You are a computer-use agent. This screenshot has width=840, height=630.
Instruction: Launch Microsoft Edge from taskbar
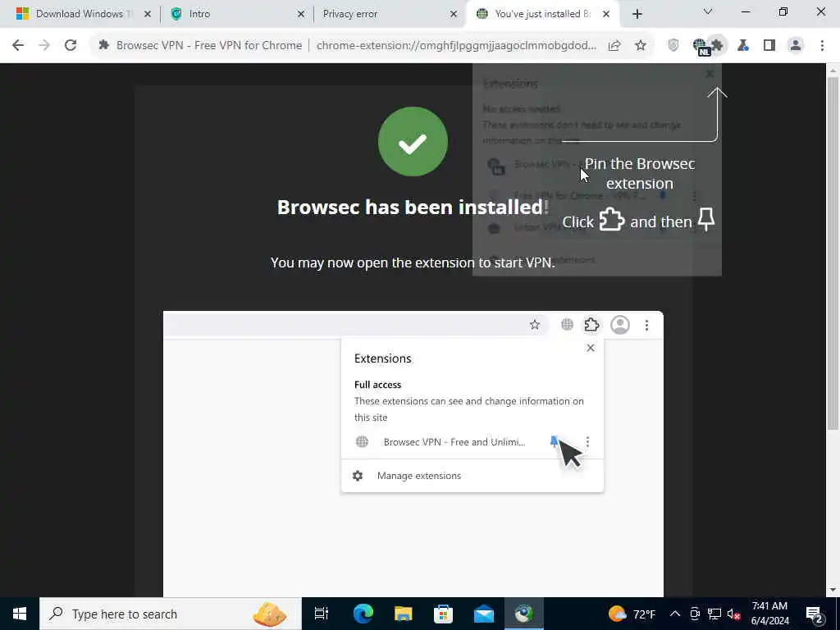click(x=363, y=614)
